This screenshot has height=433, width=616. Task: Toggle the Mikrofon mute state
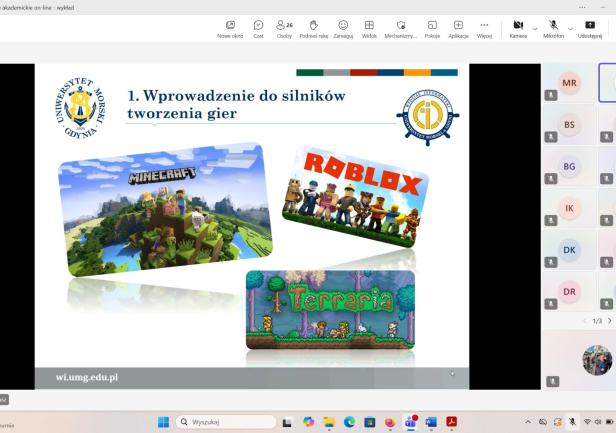pos(553,28)
